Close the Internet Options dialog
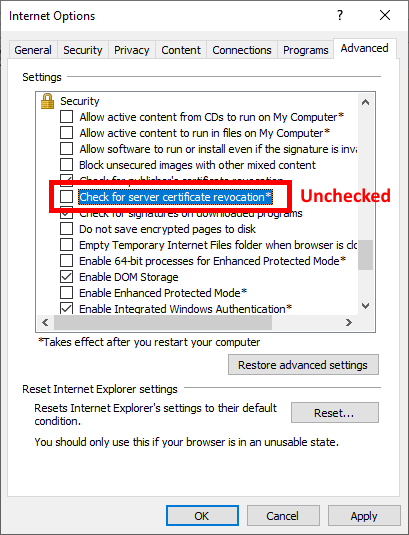 click(385, 15)
